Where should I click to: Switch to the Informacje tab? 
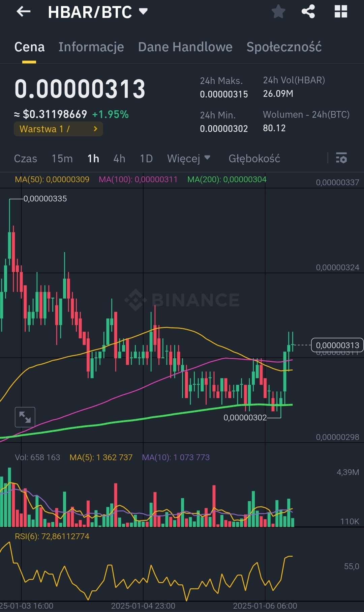[91, 47]
